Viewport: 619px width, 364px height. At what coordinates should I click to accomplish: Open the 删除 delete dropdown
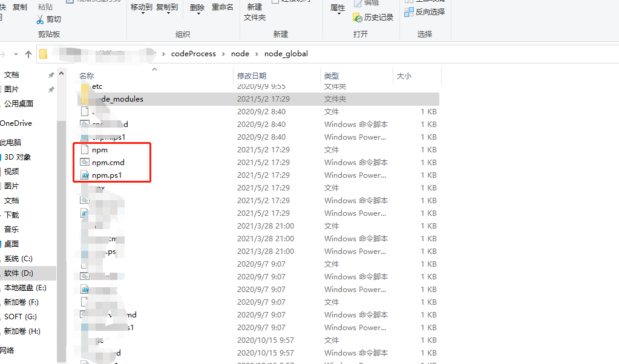[197, 8]
